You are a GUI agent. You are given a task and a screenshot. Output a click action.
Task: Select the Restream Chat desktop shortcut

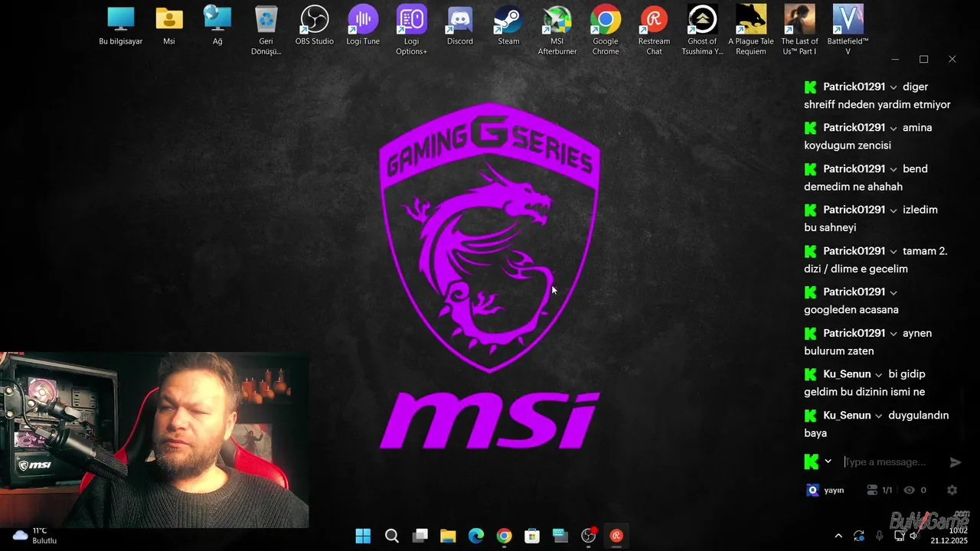[x=654, y=31]
